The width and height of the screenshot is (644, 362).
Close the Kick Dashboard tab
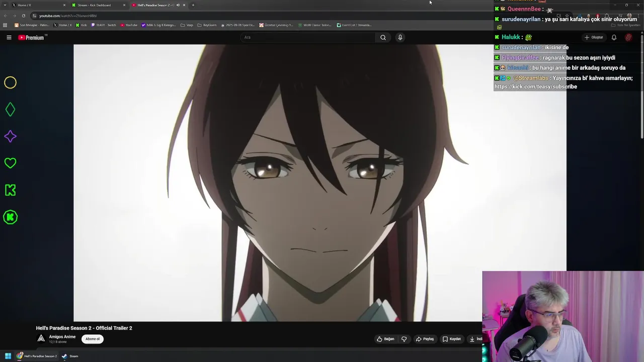124,5
